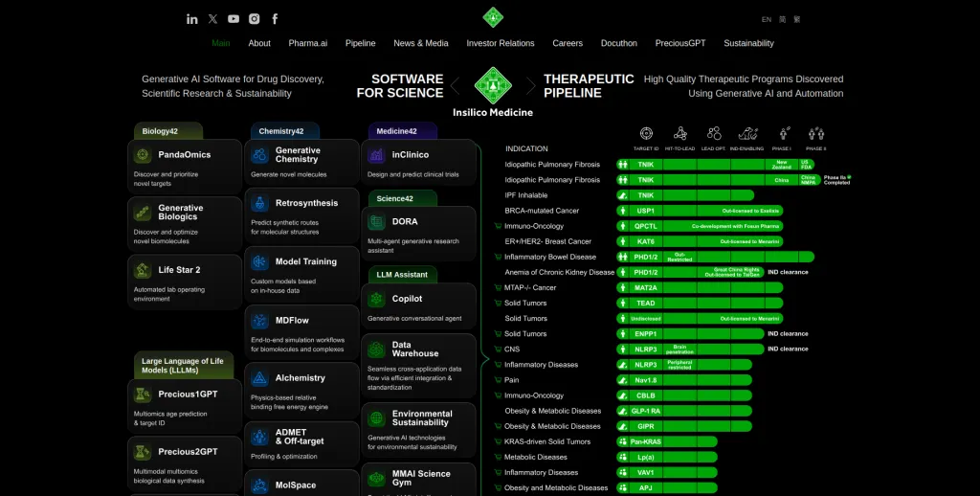The width and height of the screenshot is (980, 496).
Task: Click cart icon beside MTAP-/- Cancer
Action: pos(498,287)
